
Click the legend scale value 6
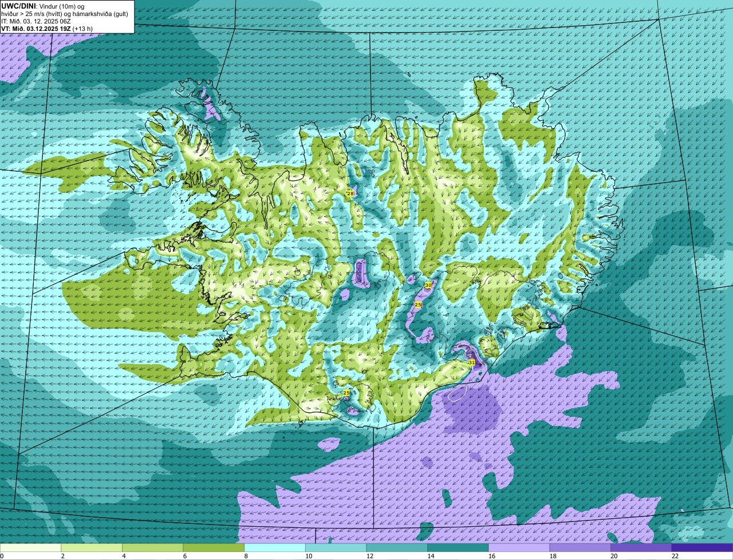point(184,556)
